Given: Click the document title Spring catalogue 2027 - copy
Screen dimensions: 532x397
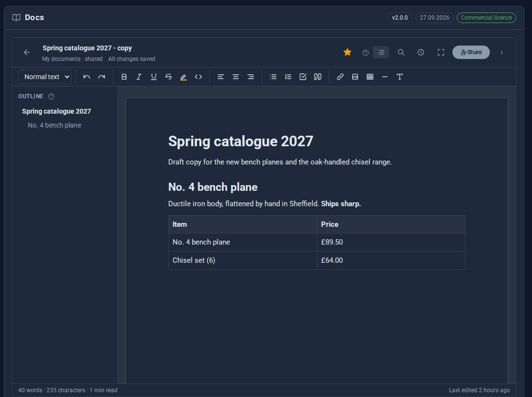Looking at the screenshot, I should [87, 48].
